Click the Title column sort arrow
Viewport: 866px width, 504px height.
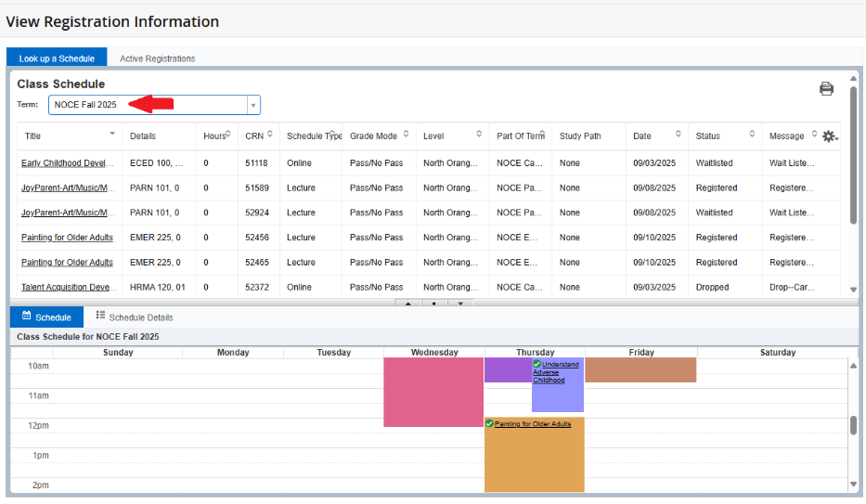coord(112,135)
